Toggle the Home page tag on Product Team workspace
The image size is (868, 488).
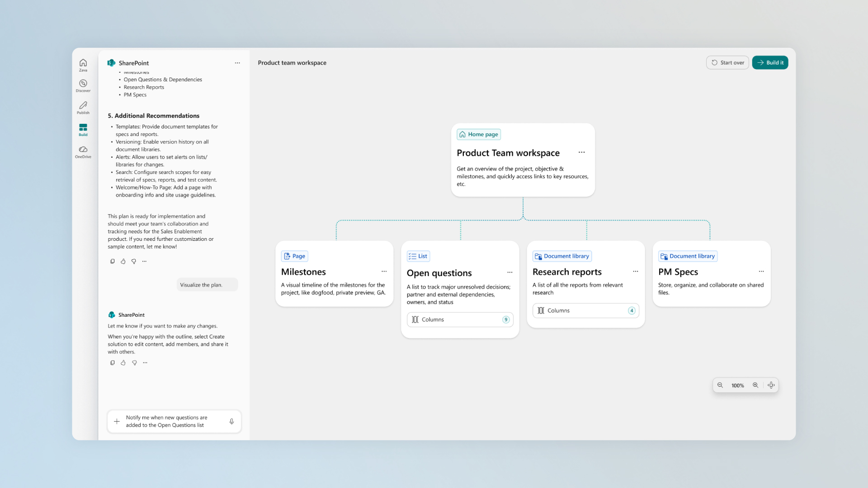pos(478,134)
